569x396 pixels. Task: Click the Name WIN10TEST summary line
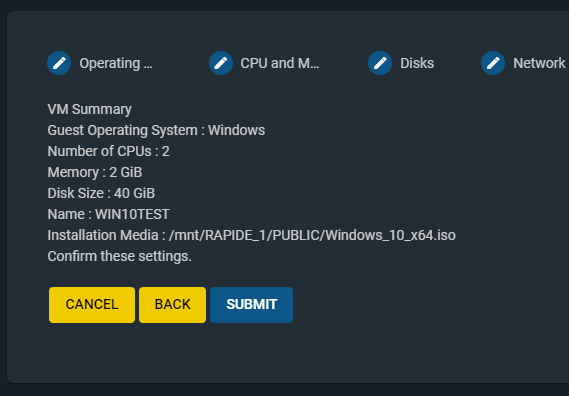click(109, 214)
